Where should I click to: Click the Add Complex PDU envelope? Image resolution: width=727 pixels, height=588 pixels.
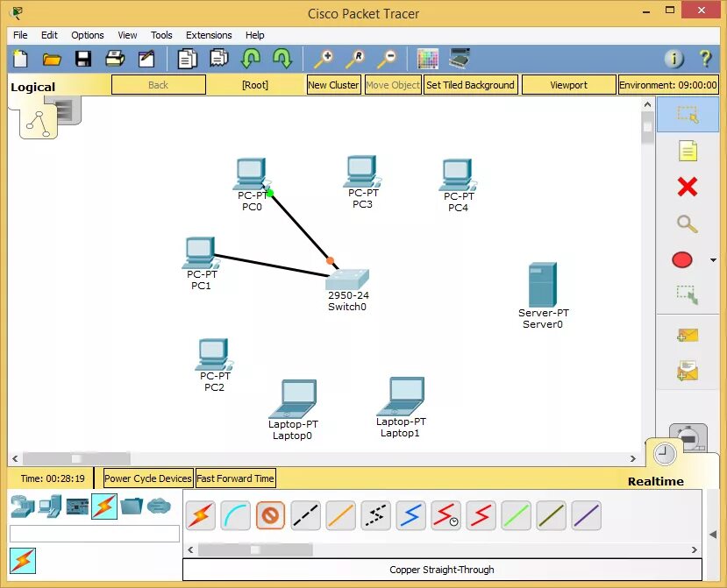(x=688, y=371)
